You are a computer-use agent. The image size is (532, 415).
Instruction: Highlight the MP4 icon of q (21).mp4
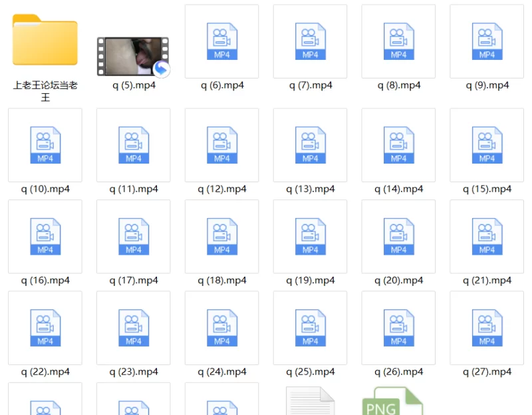click(487, 236)
